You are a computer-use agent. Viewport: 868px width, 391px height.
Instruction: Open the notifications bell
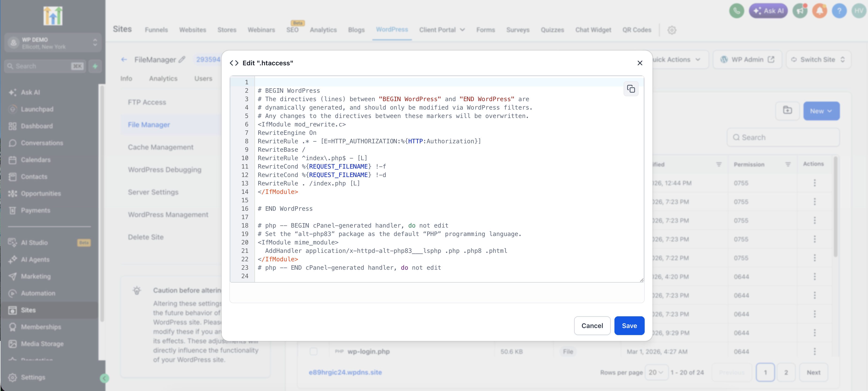pyautogui.click(x=819, y=11)
